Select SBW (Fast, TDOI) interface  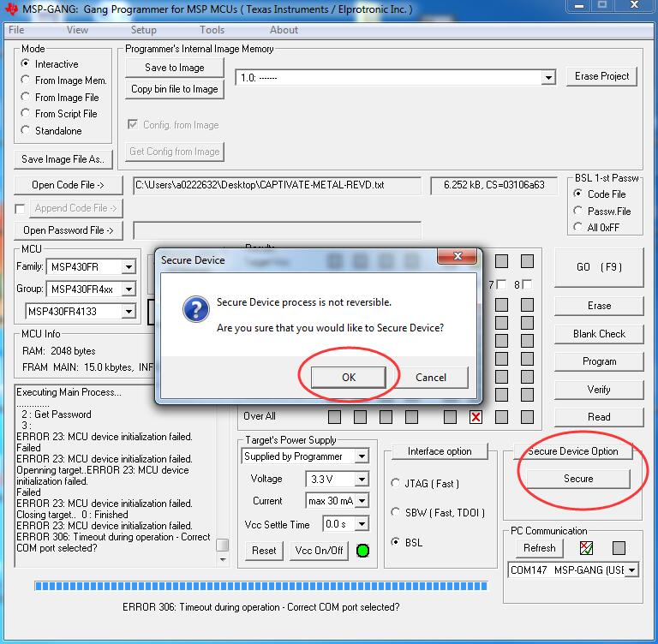[x=395, y=512]
